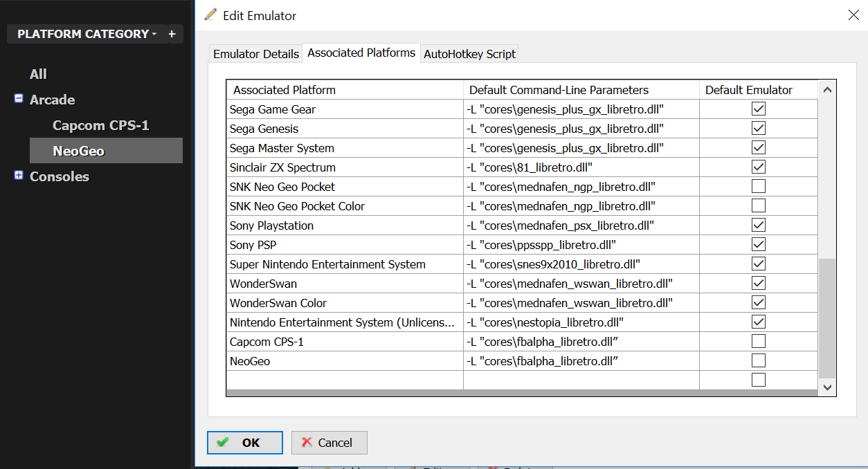Image resolution: width=868 pixels, height=469 pixels.
Task: Click Cancel to discard changes
Action: click(329, 443)
